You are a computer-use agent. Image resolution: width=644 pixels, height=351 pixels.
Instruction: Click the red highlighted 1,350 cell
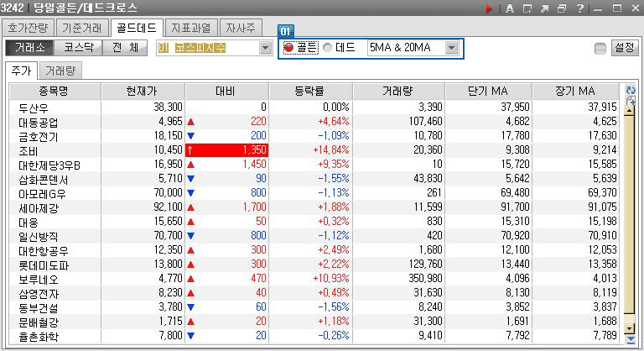click(x=227, y=149)
